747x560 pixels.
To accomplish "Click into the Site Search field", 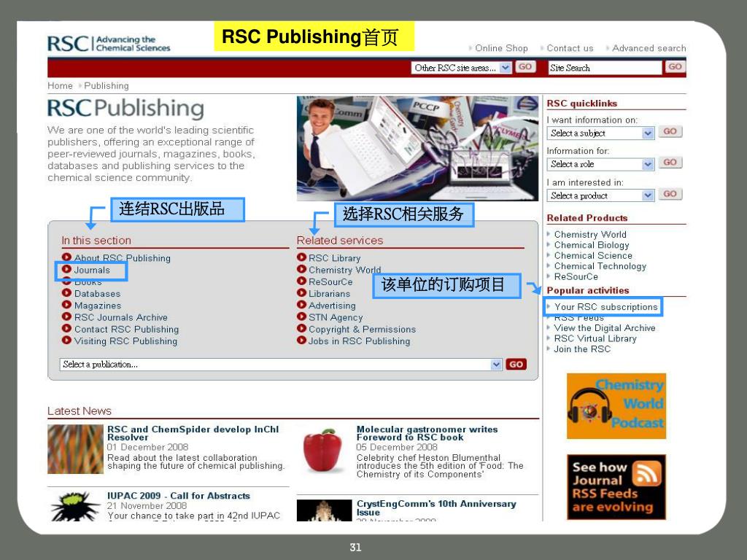I will click(x=605, y=68).
